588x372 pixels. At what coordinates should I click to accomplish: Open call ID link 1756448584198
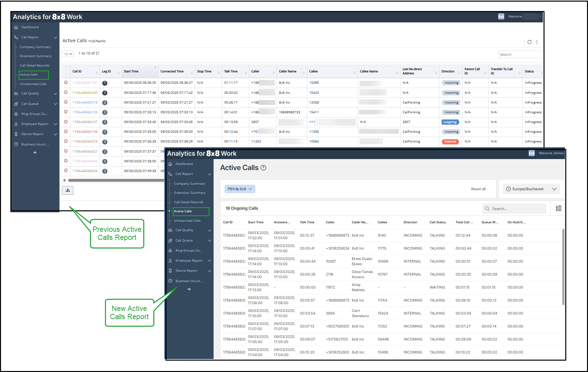tap(85, 131)
